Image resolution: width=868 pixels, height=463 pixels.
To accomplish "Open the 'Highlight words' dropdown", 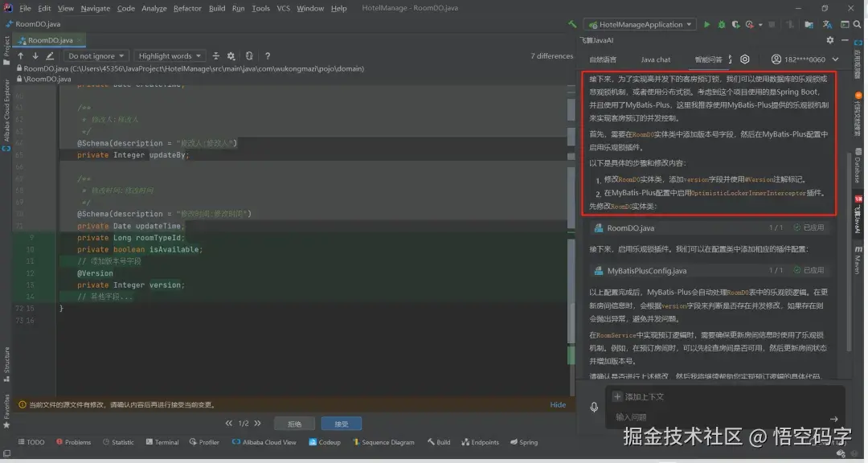I will [x=170, y=56].
